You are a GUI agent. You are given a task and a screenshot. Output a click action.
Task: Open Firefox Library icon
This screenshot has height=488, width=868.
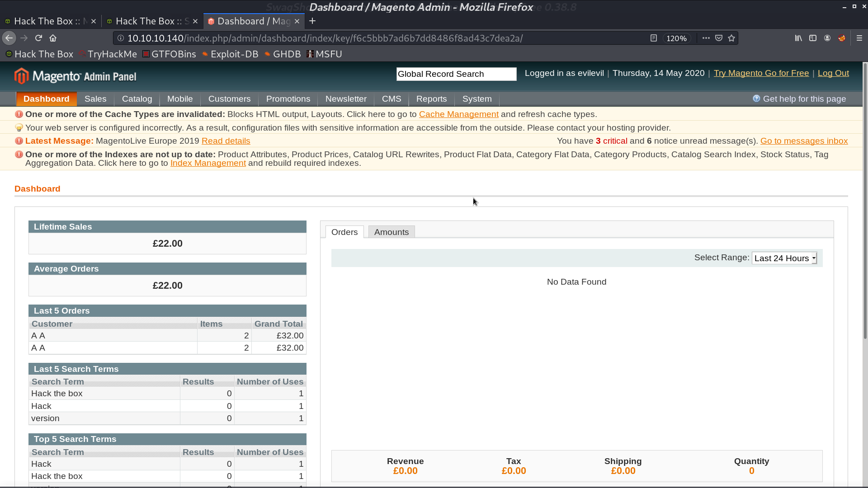pyautogui.click(x=798, y=38)
